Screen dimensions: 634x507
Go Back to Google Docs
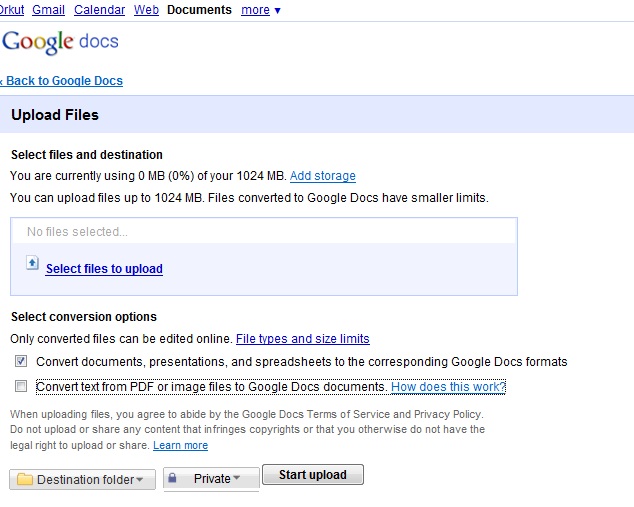tap(61, 81)
